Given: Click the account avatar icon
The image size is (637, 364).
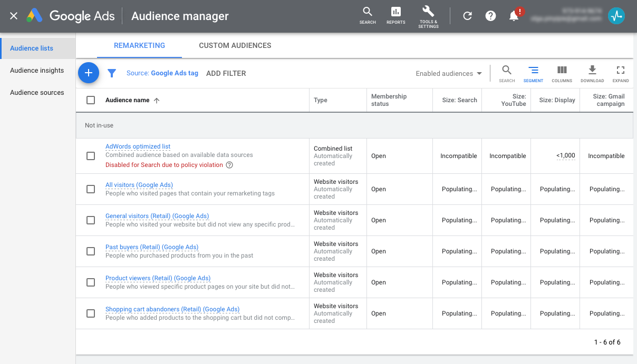Looking at the screenshot, I should click(x=616, y=16).
